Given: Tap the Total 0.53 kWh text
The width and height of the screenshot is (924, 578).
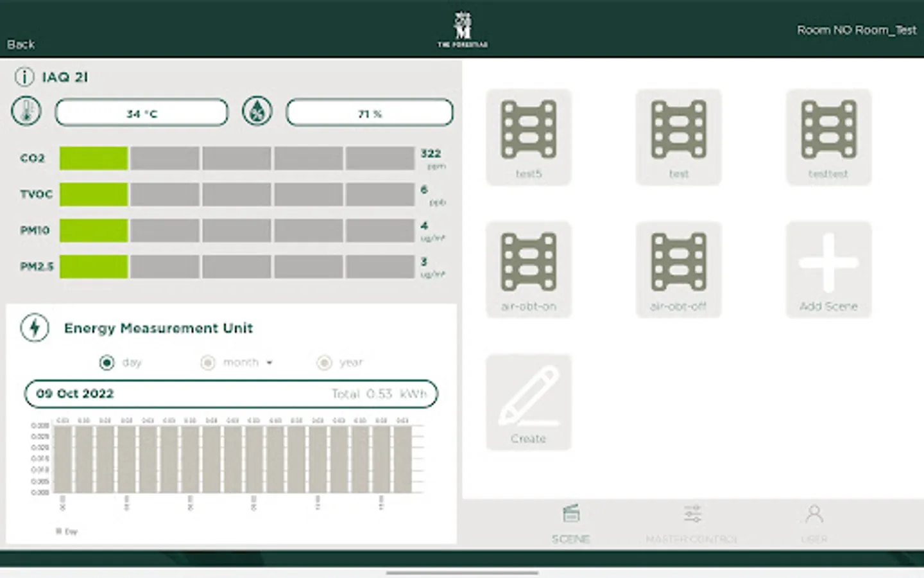Looking at the screenshot, I should tap(379, 394).
